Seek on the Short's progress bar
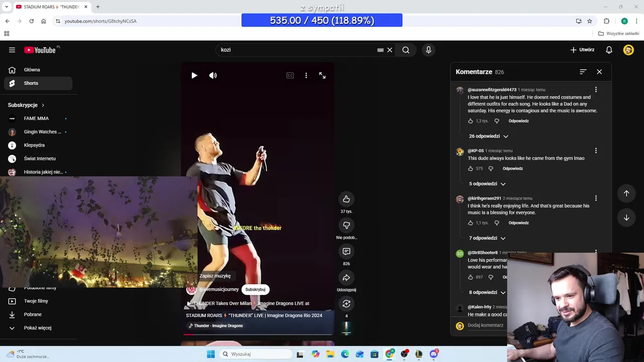This screenshot has width=644, height=362. (258, 334)
